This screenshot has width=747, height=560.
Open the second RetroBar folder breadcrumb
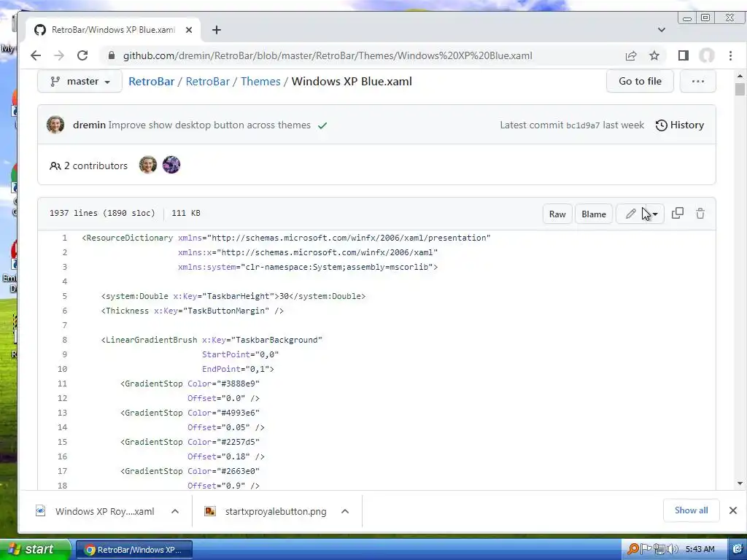pos(208,82)
